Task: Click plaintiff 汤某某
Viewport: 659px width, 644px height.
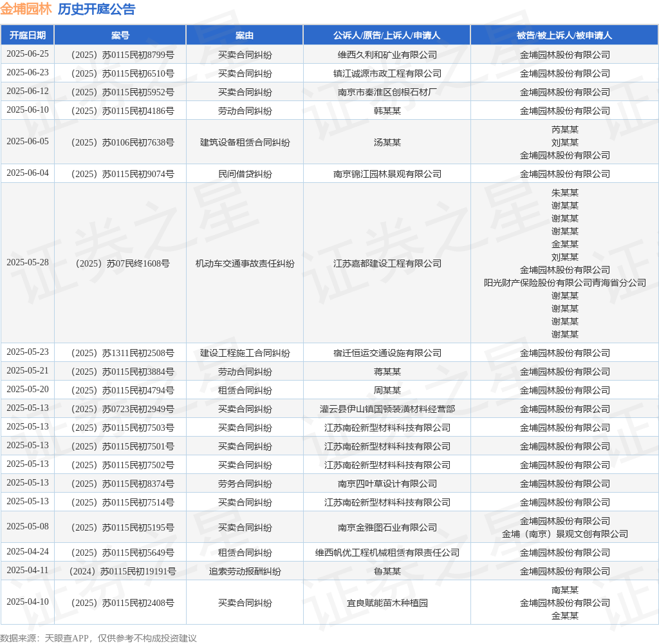Action: pyautogui.click(x=387, y=142)
